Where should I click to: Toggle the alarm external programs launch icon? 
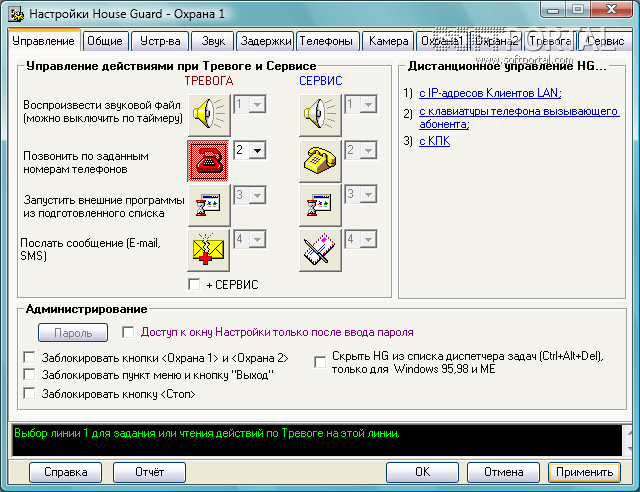click(209, 205)
